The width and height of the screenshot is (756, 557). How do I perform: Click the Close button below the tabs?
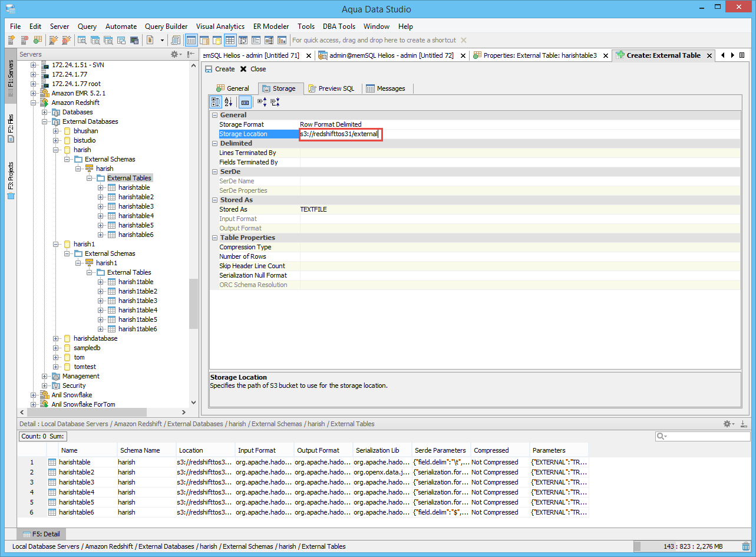click(x=253, y=69)
